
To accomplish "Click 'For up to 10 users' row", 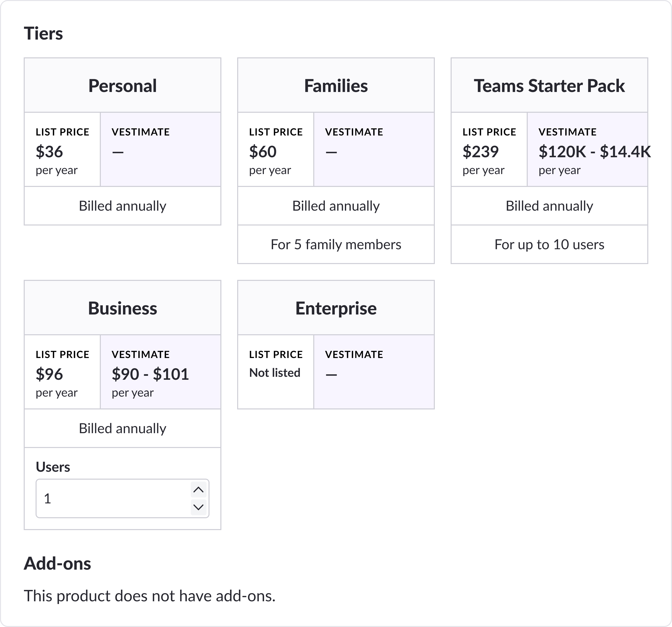I will point(549,245).
